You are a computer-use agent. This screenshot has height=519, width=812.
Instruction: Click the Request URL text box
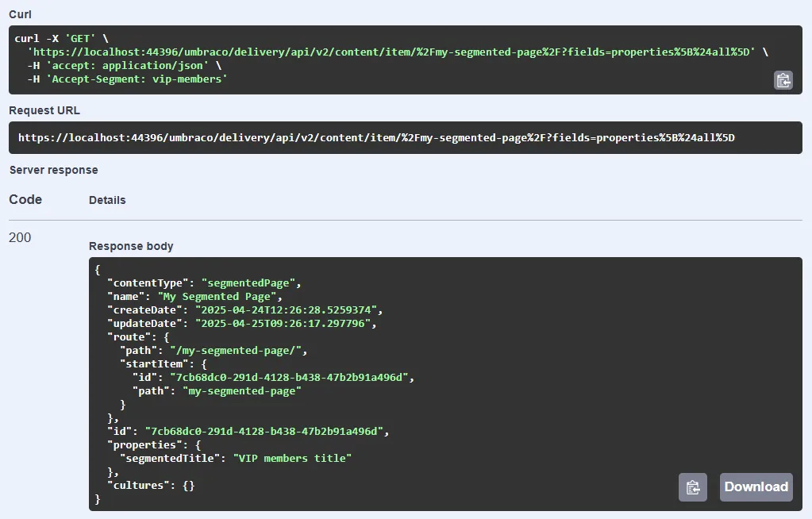tap(405, 138)
